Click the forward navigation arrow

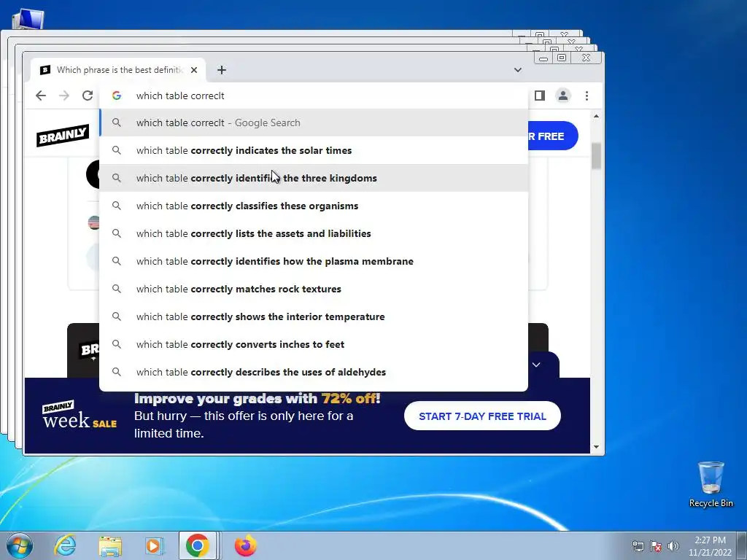click(64, 96)
